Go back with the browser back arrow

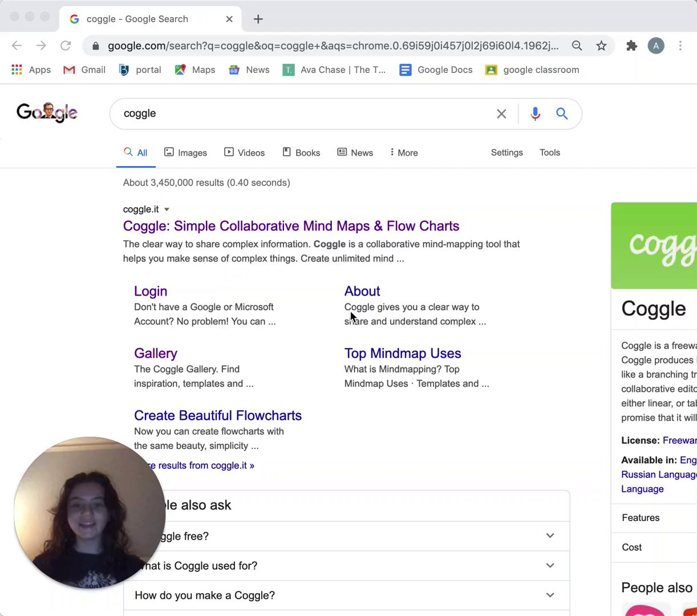17,46
